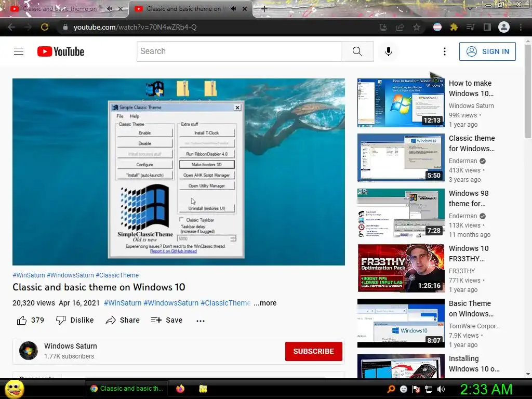Open more actions ellipsis under video
532x399 pixels.
point(201,321)
